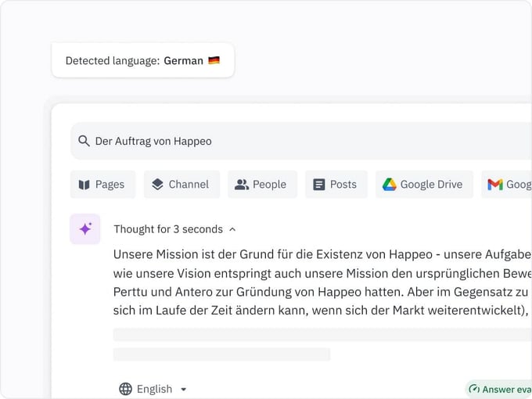This screenshot has width=532, height=399.
Task: Select the English language label
Action: pyautogui.click(x=154, y=389)
